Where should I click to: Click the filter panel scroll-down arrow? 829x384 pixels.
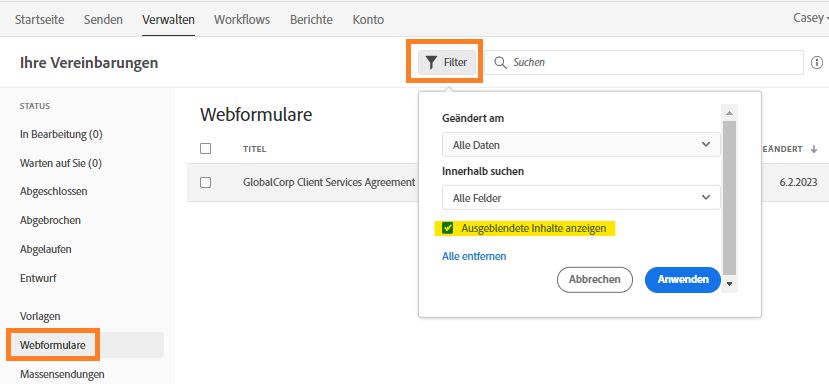point(730,284)
